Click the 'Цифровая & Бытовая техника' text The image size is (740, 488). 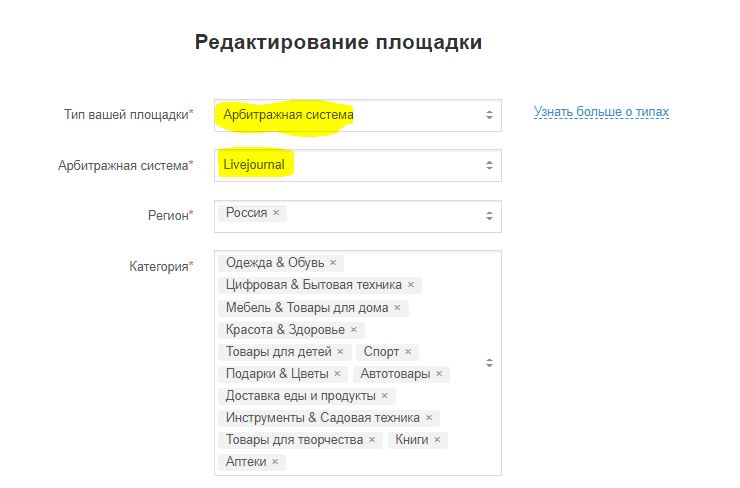pos(314,285)
